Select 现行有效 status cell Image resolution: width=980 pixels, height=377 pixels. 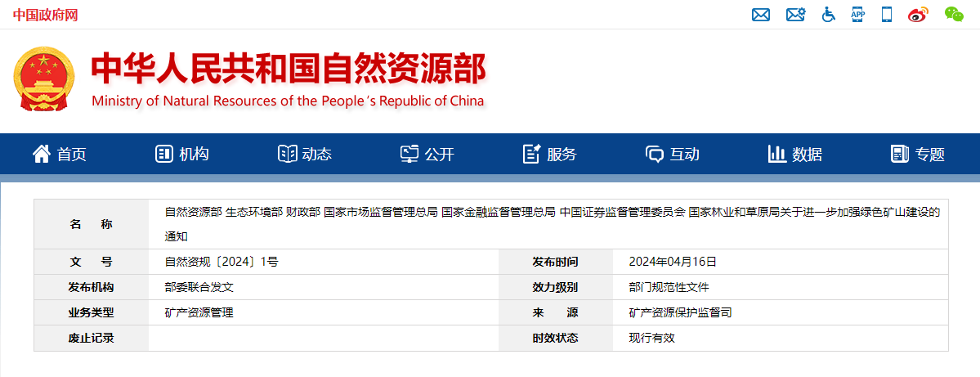(652, 339)
